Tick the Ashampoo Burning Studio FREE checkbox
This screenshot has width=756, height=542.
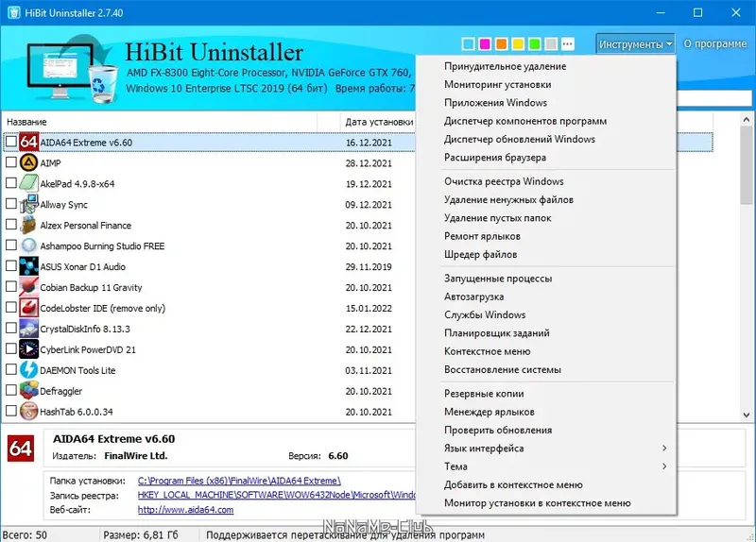[10, 246]
